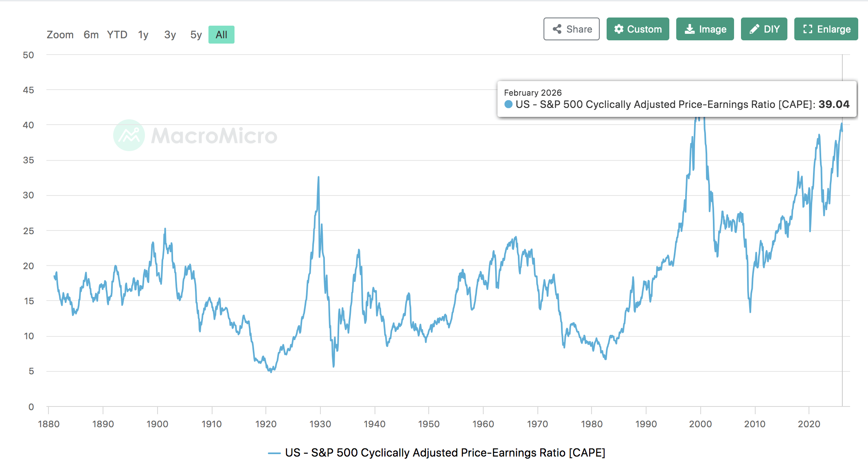
Task: Click the 10 y-axis label
Action: (x=29, y=336)
